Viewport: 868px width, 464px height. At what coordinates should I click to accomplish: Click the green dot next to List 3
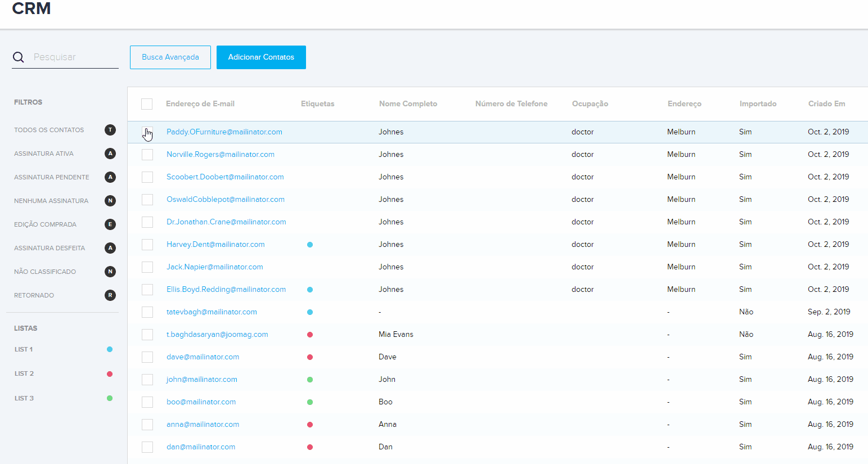point(110,398)
